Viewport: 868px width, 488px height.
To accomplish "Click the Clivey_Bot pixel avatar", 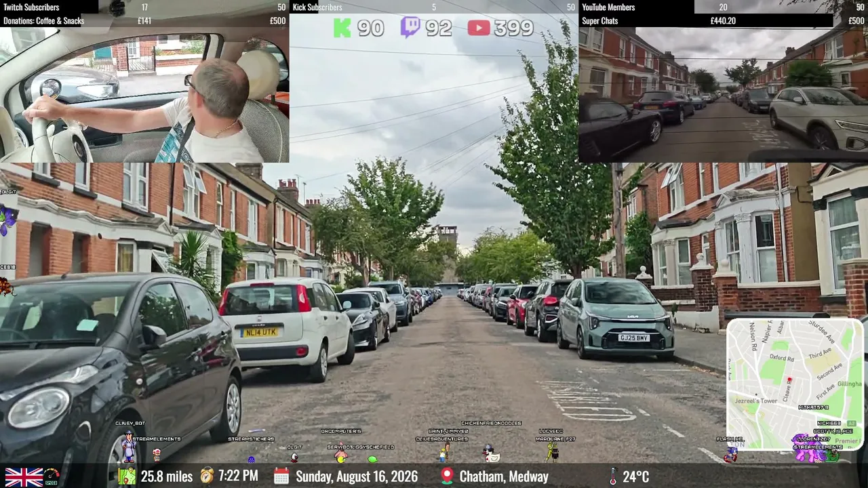I will pos(128,447).
